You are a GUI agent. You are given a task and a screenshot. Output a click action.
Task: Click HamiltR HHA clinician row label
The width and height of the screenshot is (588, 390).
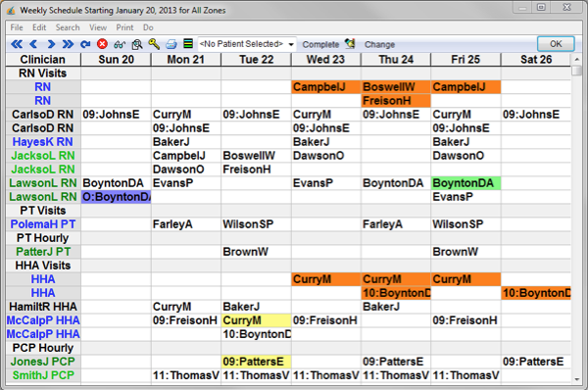pyautogui.click(x=43, y=307)
